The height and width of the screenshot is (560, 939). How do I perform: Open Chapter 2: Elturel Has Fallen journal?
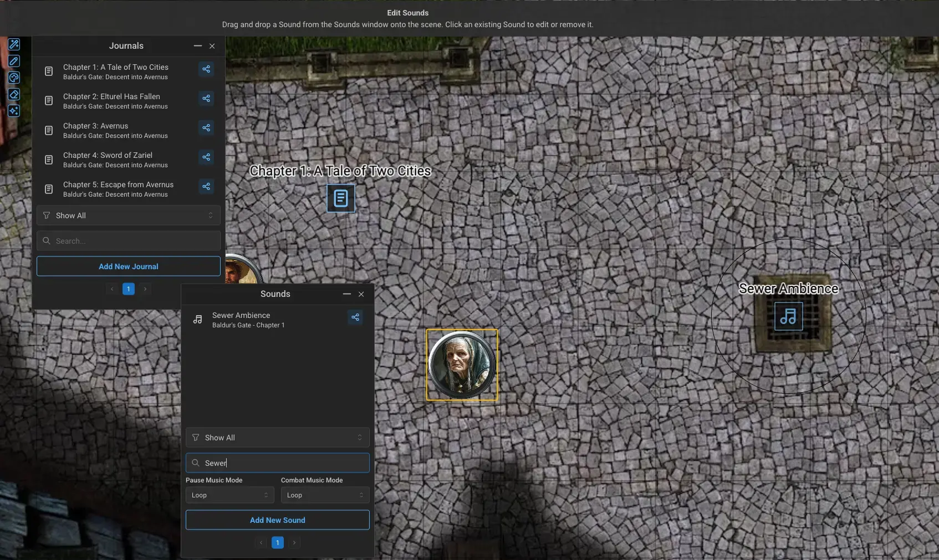[x=111, y=101]
